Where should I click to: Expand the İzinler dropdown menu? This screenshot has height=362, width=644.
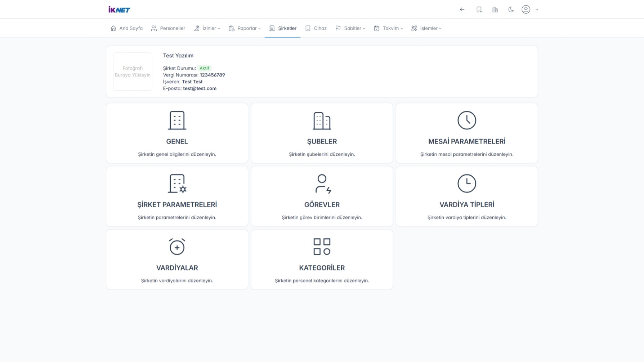coord(207,28)
